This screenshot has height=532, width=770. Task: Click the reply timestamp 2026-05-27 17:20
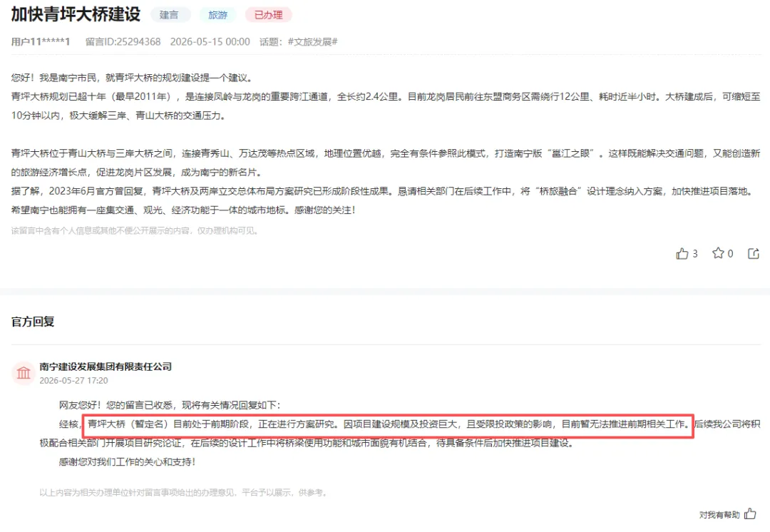73,381
